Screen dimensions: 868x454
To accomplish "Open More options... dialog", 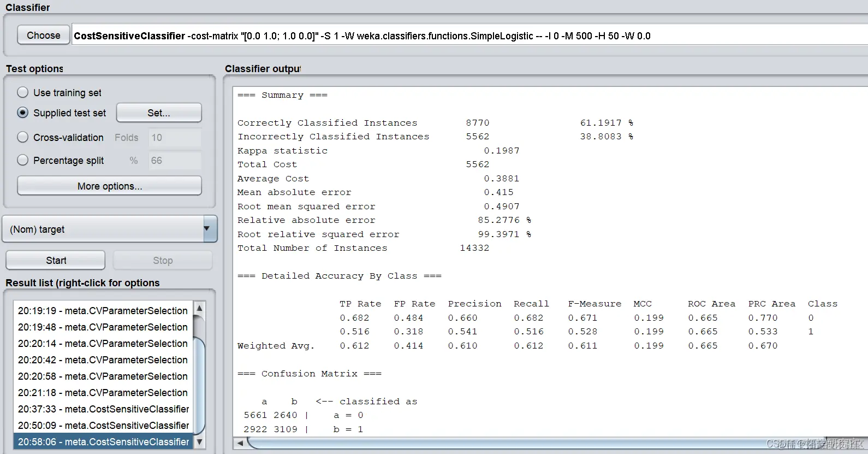I will click(109, 186).
